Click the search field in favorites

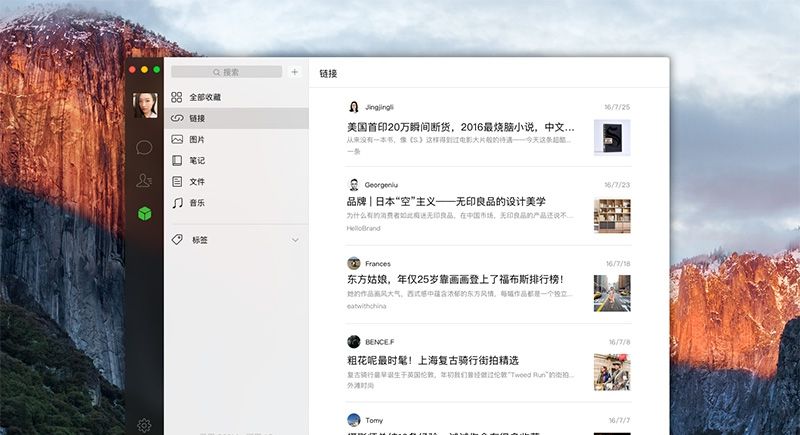(x=227, y=72)
